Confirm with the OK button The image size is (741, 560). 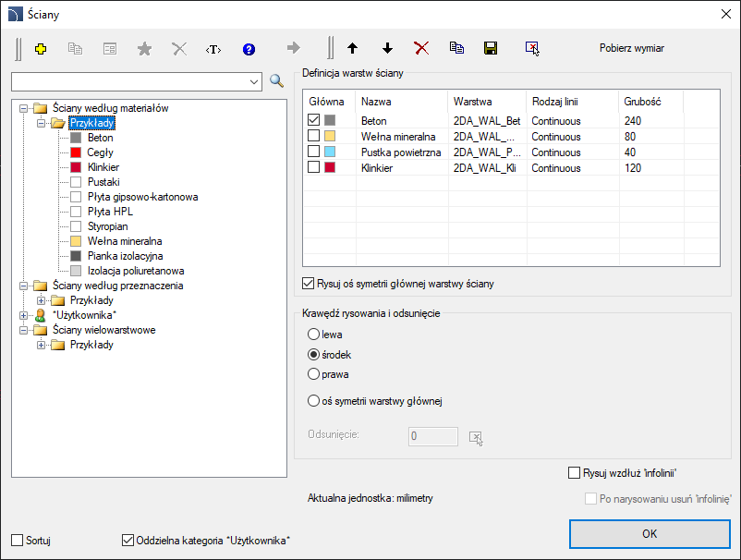point(650,534)
